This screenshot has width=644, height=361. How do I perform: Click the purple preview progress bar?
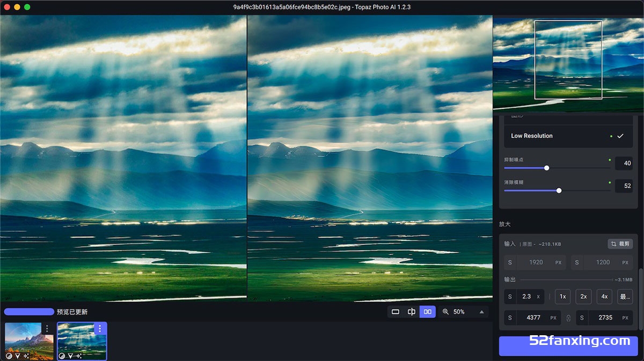[x=29, y=312]
